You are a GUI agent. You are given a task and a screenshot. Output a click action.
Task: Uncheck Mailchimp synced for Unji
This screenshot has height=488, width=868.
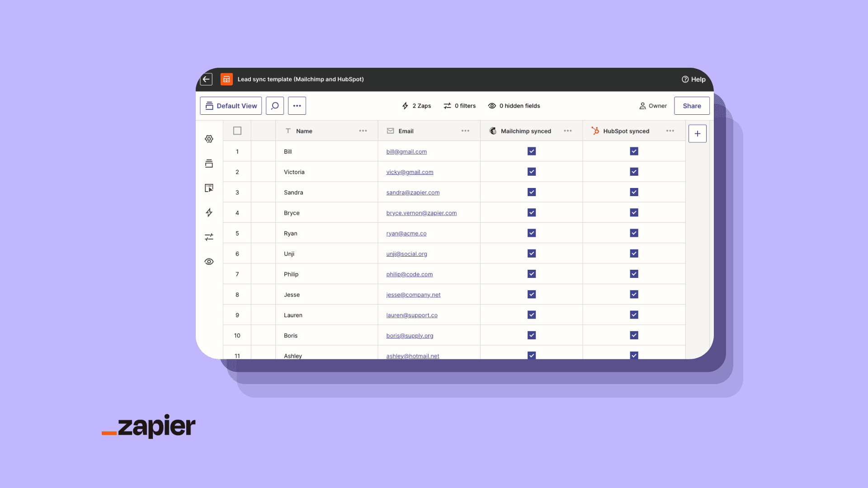click(532, 253)
